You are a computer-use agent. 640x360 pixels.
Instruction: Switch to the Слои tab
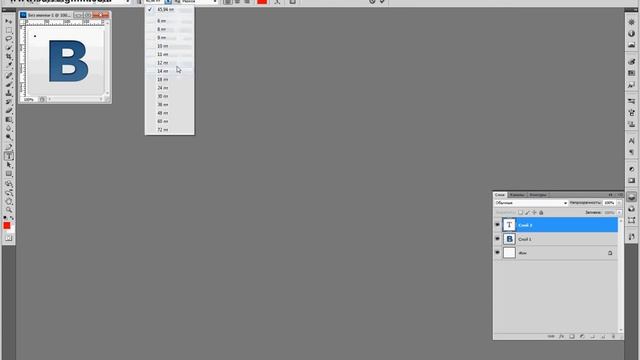coord(500,195)
